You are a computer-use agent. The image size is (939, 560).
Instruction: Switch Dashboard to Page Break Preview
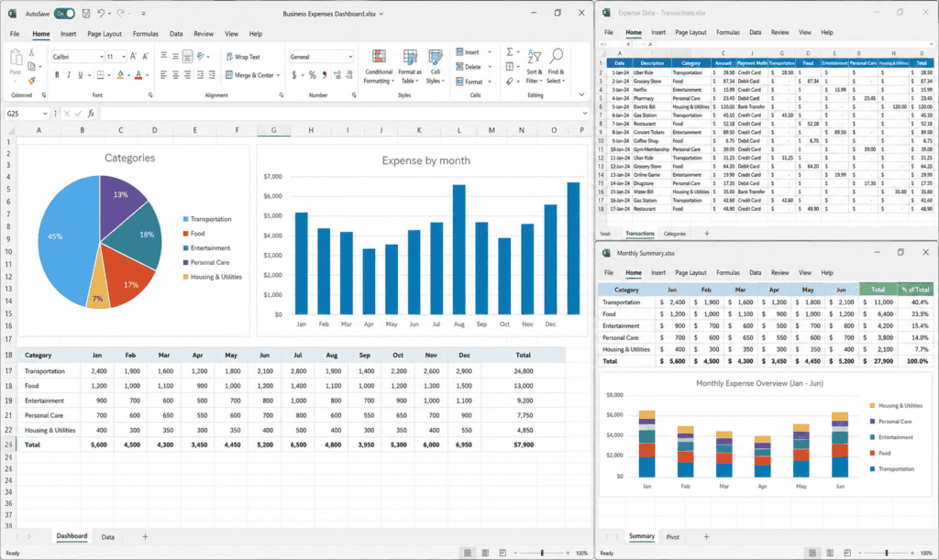tap(503, 553)
